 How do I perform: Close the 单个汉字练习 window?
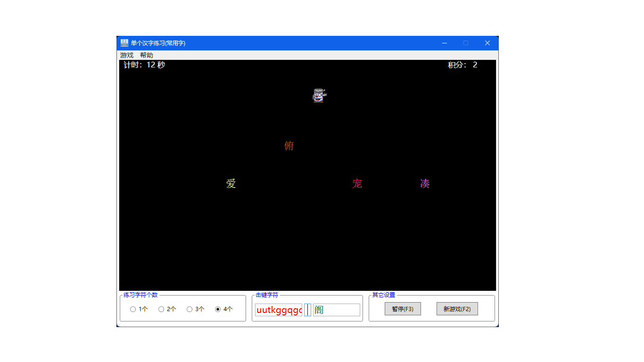(487, 43)
